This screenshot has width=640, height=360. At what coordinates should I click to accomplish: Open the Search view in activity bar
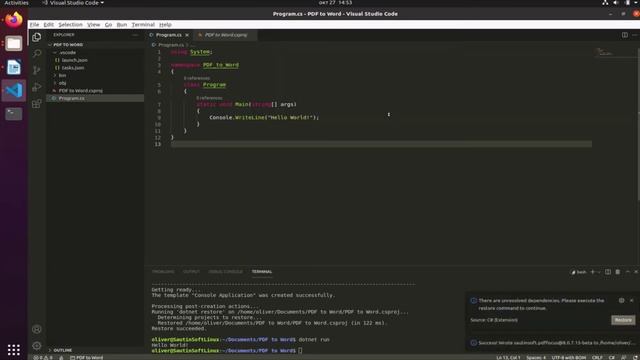(x=37, y=53)
